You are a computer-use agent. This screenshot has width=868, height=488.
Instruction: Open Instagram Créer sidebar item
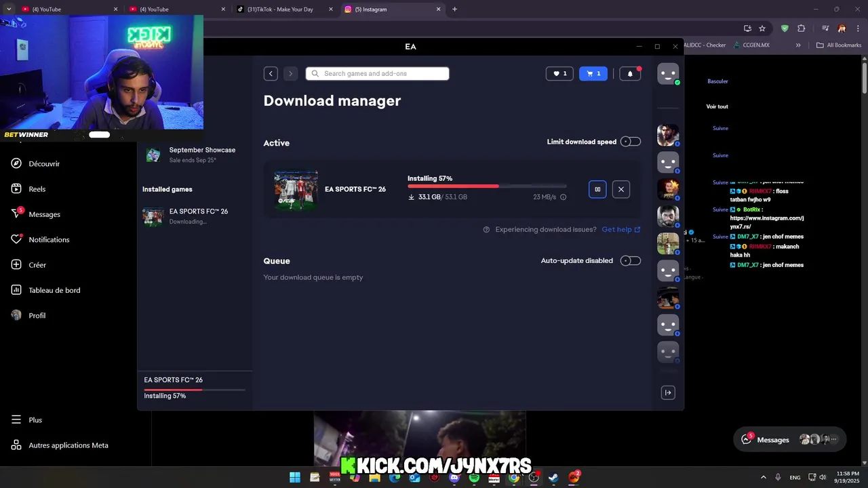[28, 265]
